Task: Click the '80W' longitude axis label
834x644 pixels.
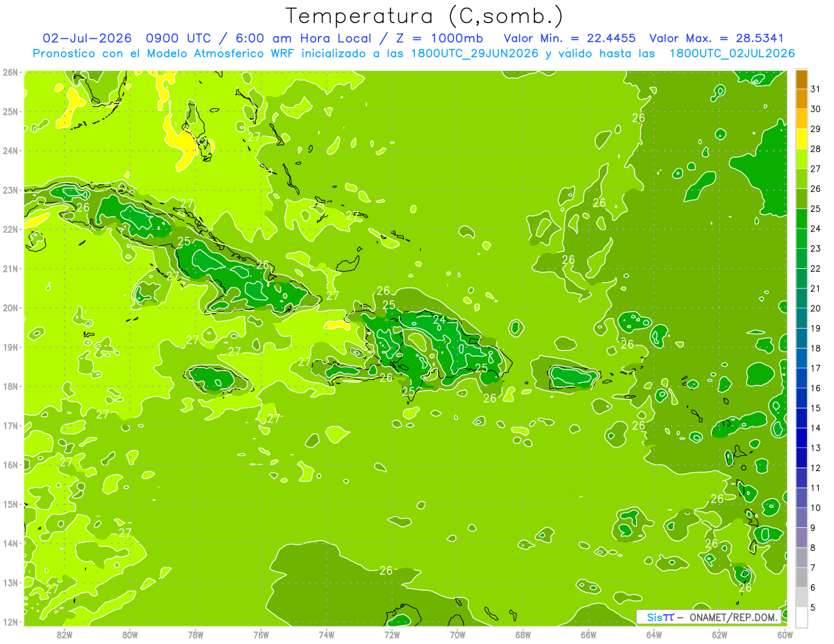Action: (x=130, y=634)
